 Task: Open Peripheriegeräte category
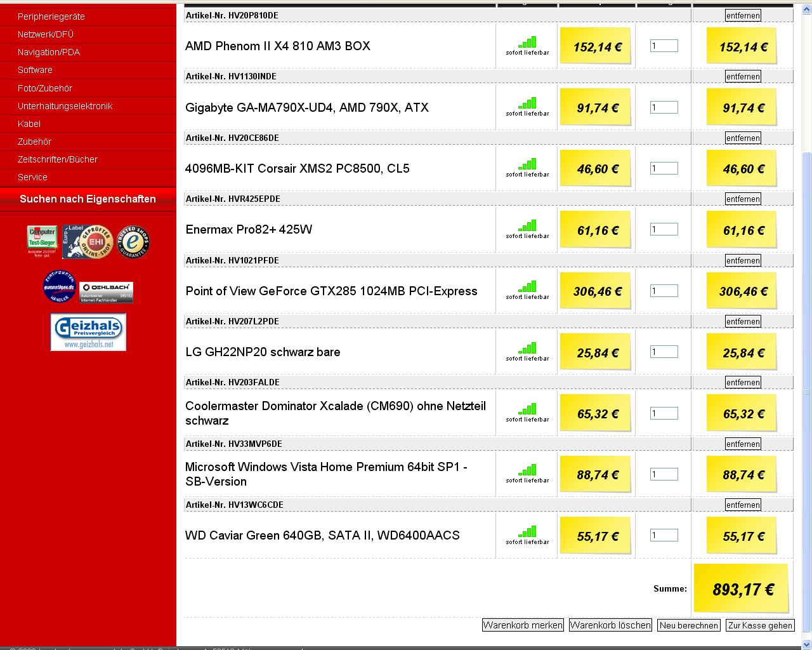click(51, 17)
